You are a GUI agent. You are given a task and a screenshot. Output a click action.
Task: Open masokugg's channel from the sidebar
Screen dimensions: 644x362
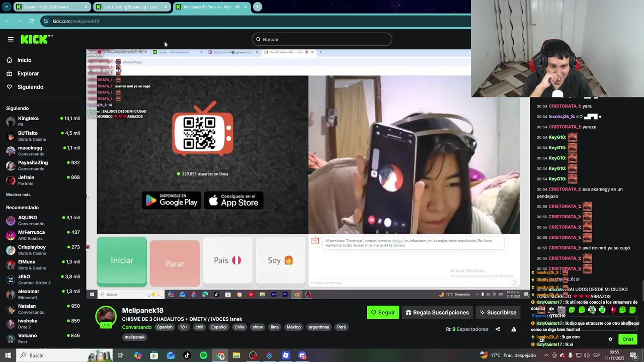tap(43, 151)
